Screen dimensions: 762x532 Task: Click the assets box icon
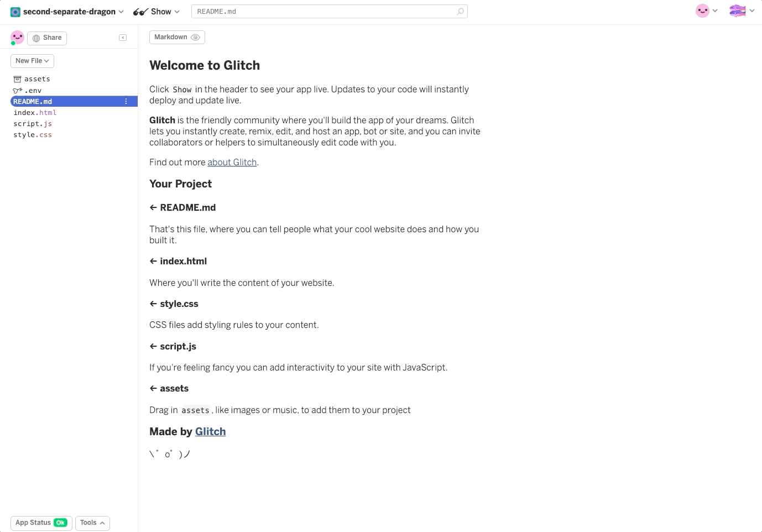click(17, 79)
